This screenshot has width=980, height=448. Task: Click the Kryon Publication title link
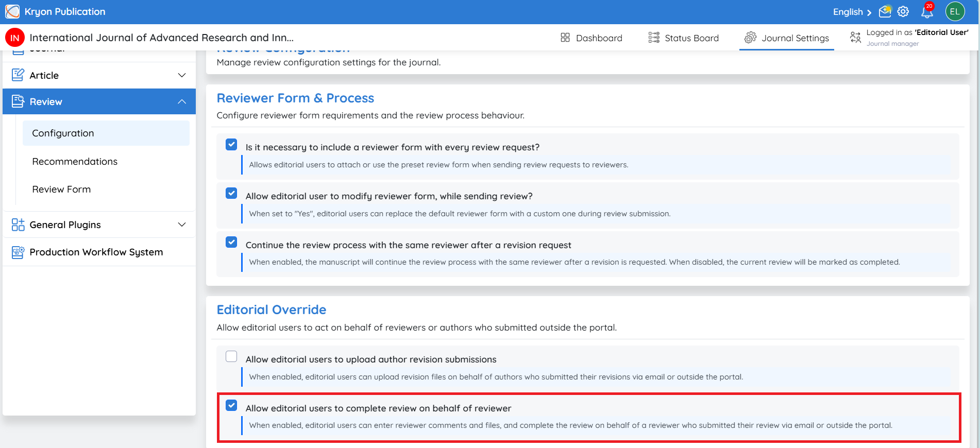point(65,11)
